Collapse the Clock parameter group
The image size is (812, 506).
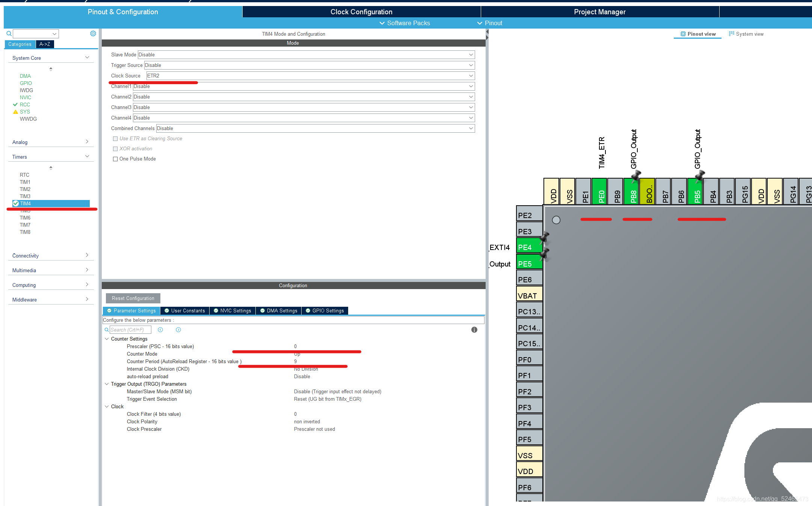pyautogui.click(x=107, y=406)
